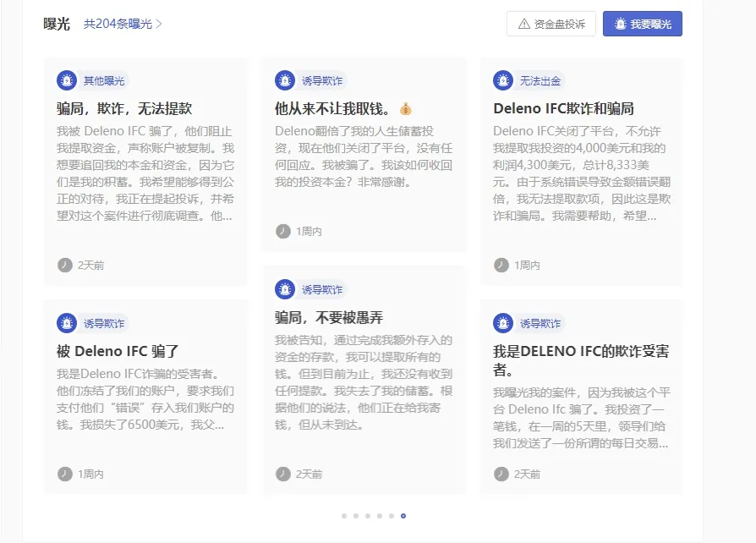Select 诱导欺诈 tag on 被 Deleno IFC 骗了 card

[x=104, y=323]
